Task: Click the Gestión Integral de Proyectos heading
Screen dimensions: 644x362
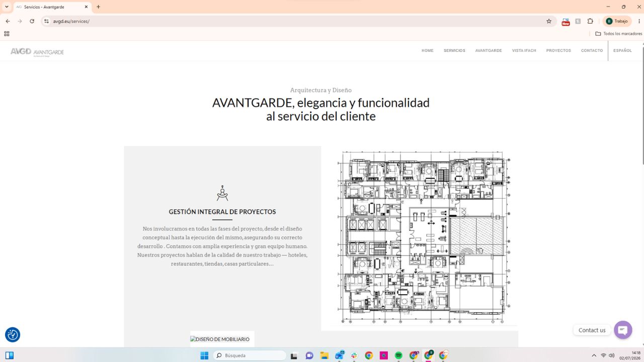Action: 222,212
